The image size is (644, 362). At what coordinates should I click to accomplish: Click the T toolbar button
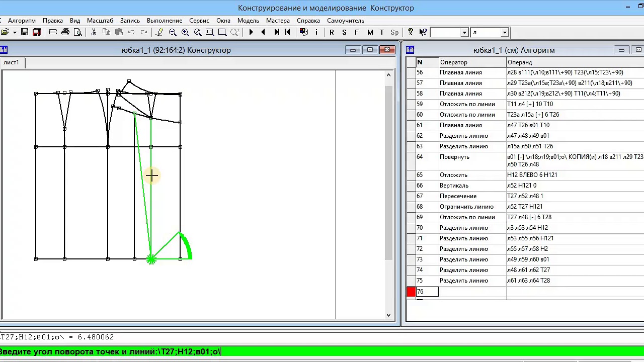(x=382, y=32)
